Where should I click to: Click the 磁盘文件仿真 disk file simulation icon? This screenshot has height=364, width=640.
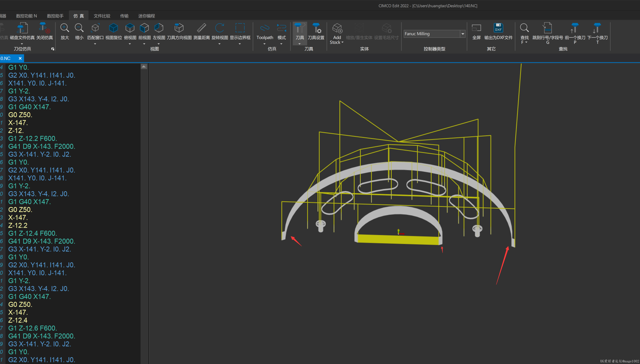point(22,28)
